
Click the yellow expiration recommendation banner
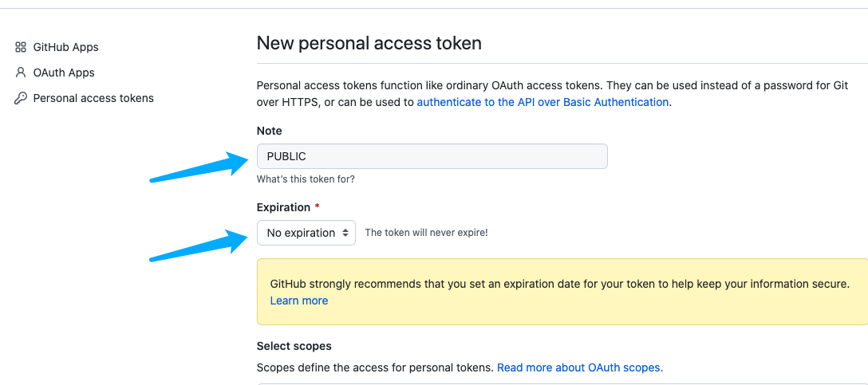562,292
